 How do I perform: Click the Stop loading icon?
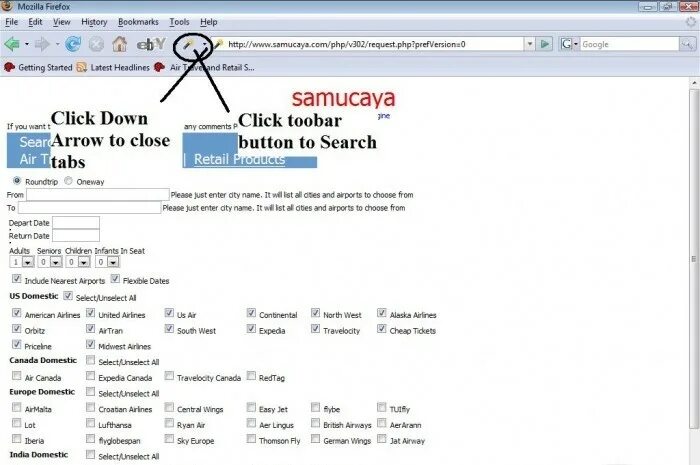pos(96,44)
